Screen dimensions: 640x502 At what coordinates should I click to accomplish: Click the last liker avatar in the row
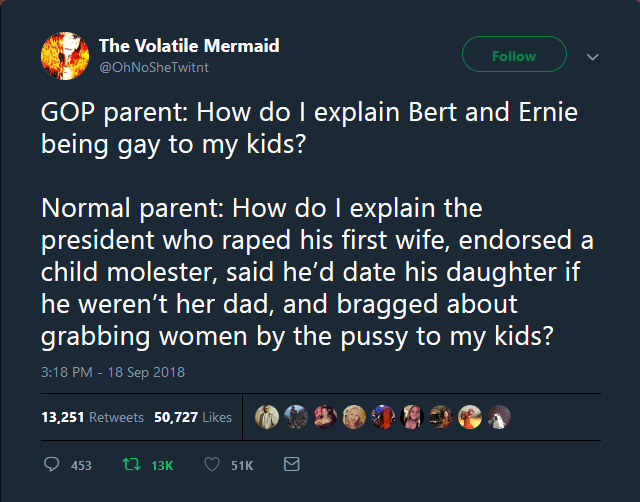(x=497, y=417)
